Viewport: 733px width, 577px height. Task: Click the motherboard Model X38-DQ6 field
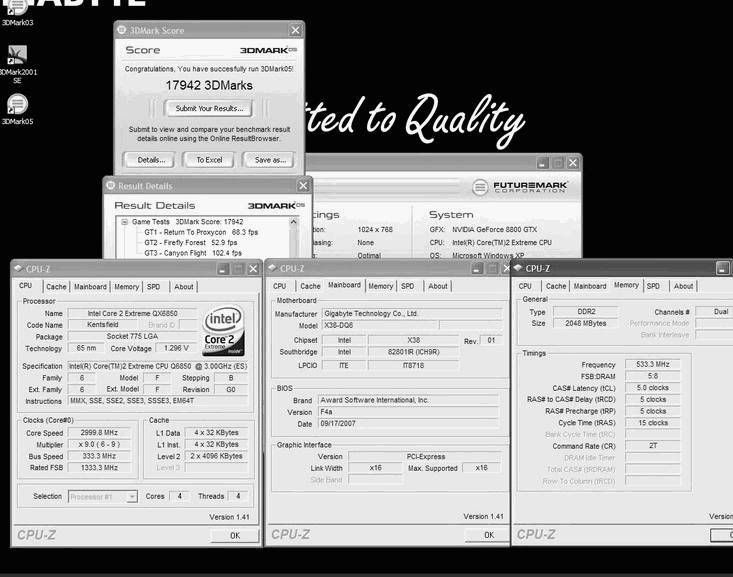(380, 325)
